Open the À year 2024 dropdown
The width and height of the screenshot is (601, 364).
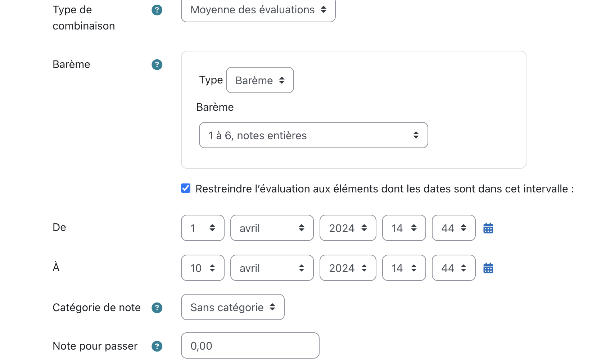point(348,268)
